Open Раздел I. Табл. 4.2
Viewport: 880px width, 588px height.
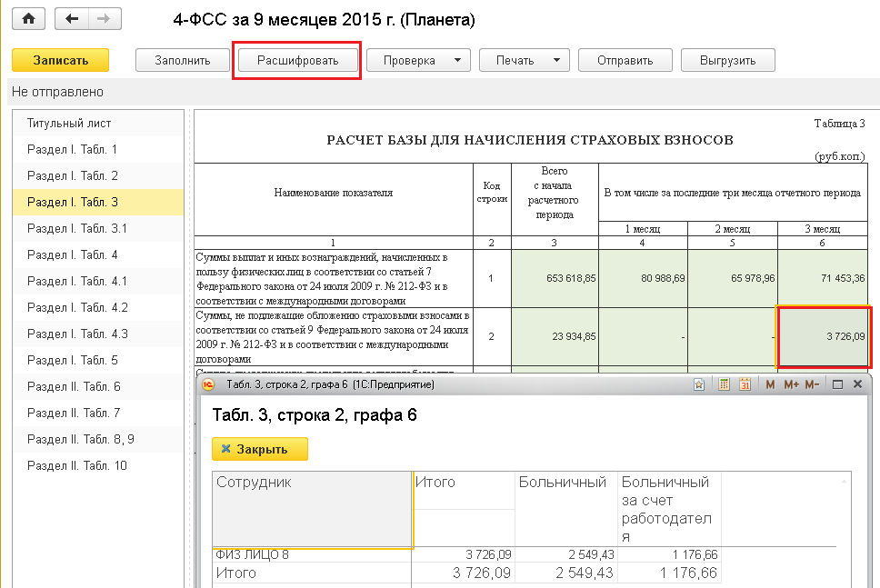[x=98, y=307]
